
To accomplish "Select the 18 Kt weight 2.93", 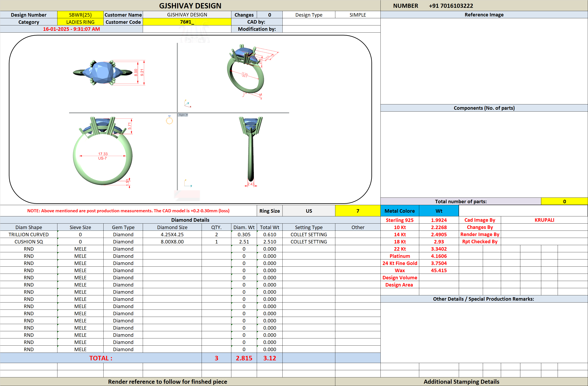I will 439,242.
